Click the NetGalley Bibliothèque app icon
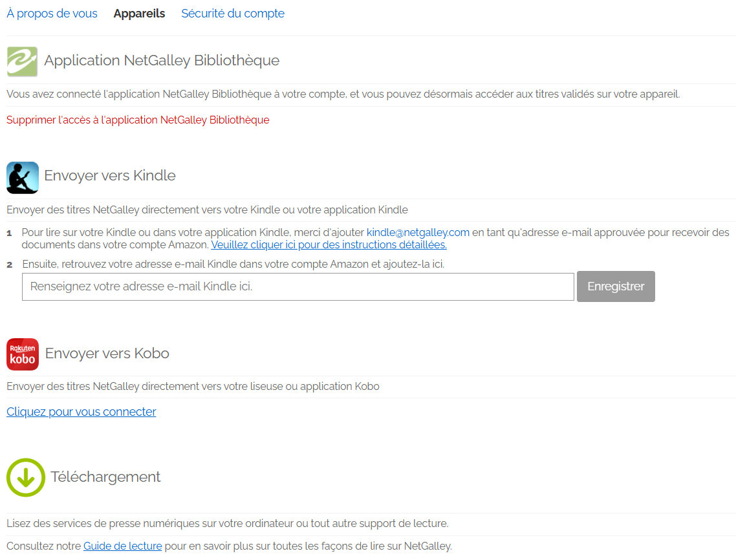 coord(22,61)
